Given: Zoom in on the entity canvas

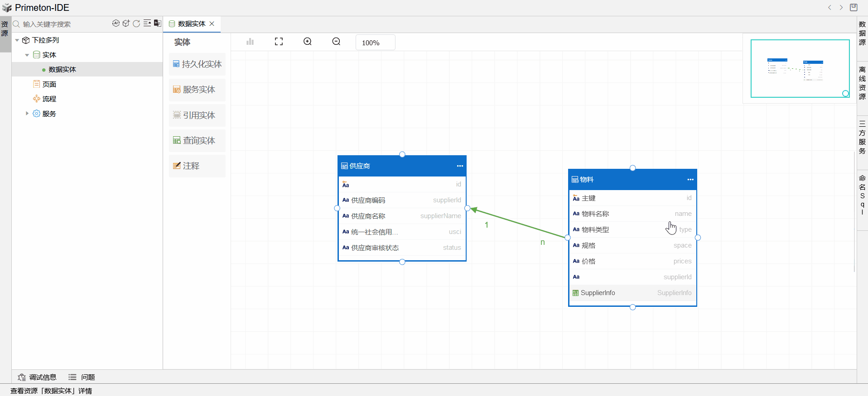Looking at the screenshot, I should tap(308, 42).
